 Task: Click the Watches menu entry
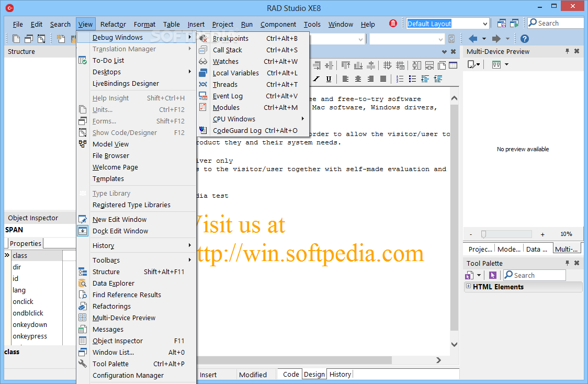(253, 62)
